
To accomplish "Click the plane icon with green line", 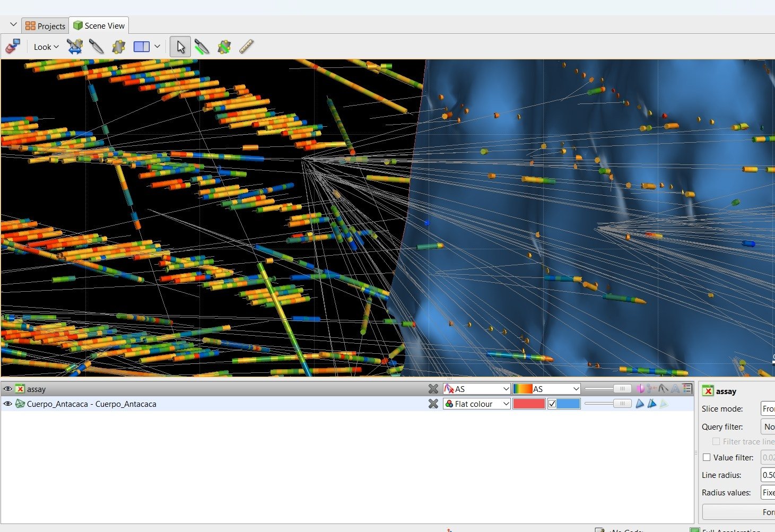I will (x=224, y=47).
